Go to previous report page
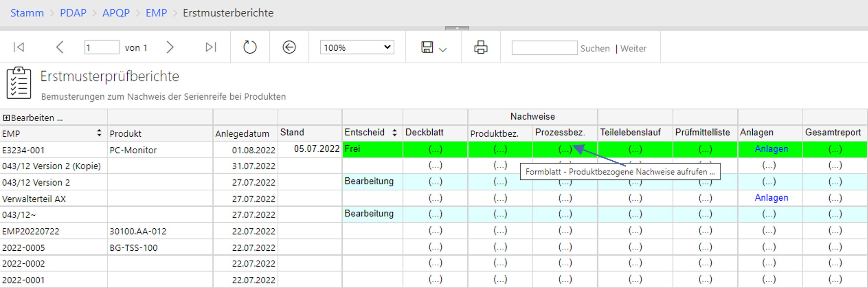 pos(60,47)
